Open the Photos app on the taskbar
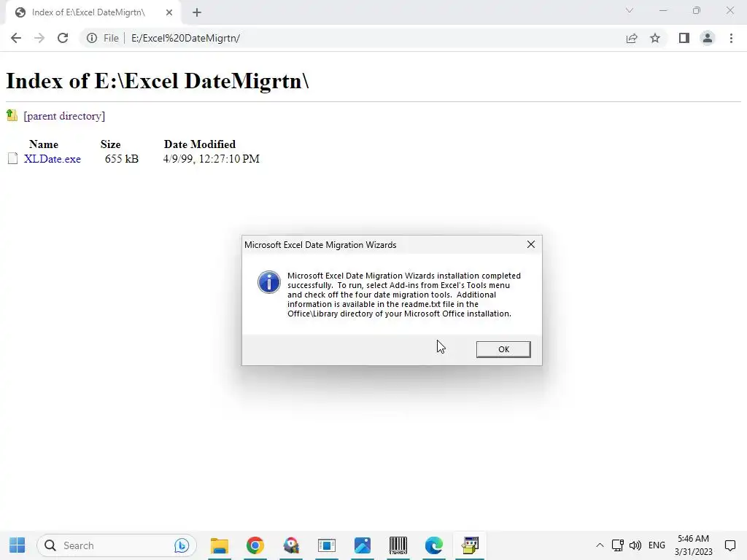Viewport: 747px width, 560px height. [x=363, y=545]
